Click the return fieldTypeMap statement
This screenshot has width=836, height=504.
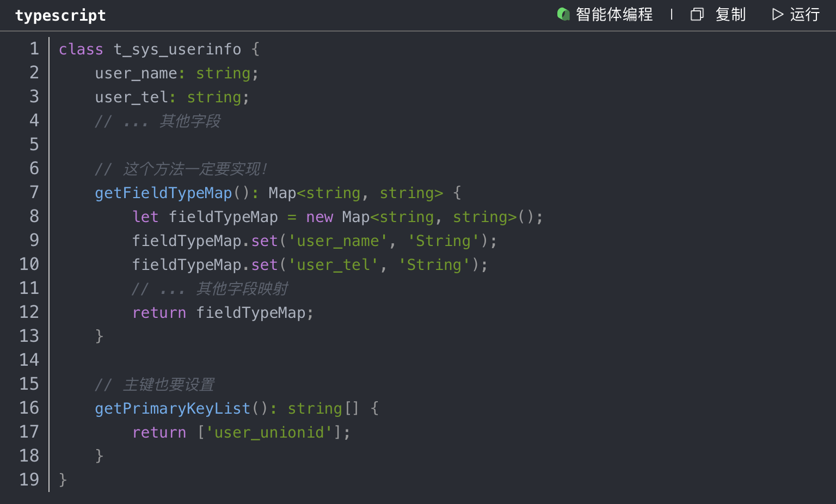[x=223, y=312]
